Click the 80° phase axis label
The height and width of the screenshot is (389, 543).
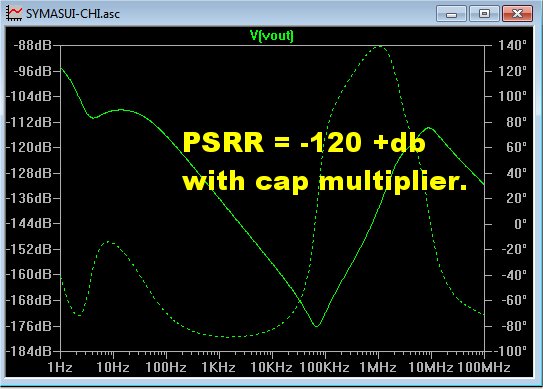pyautogui.click(x=516, y=122)
